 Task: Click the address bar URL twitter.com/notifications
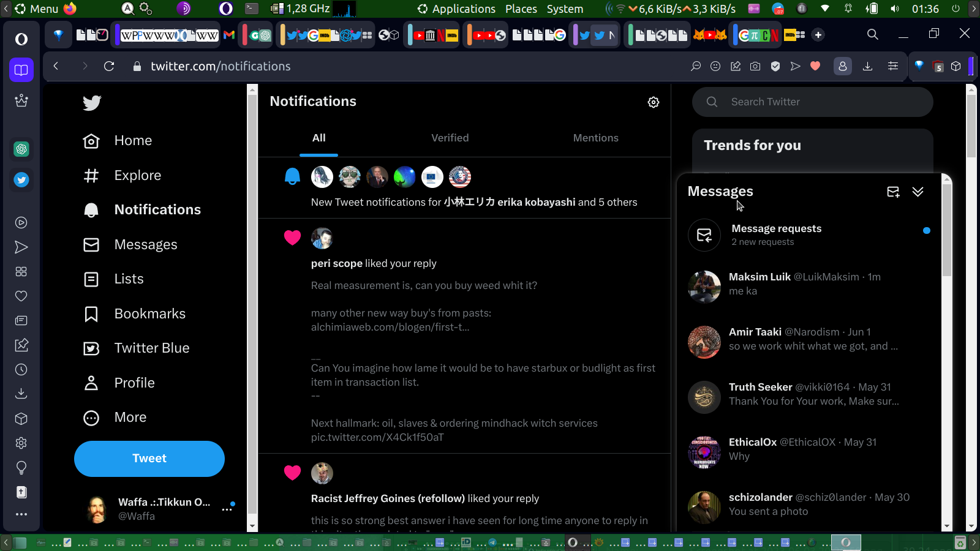coord(221,66)
